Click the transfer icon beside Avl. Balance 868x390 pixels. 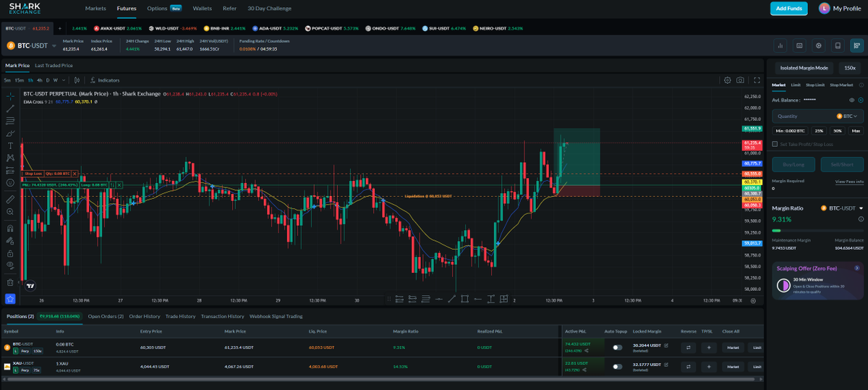click(x=861, y=100)
